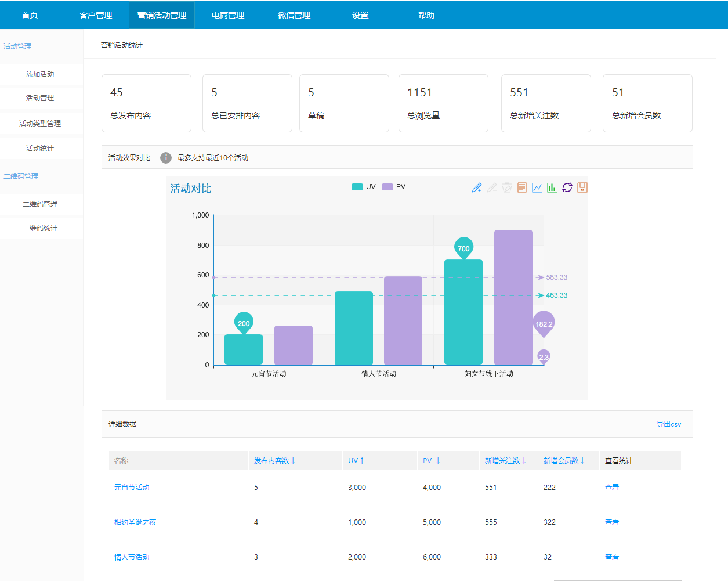Viewport: 728px width, 581px height.
Task: Click the teal UV bar for 元宵节活动
Action: pyautogui.click(x=244, y=350)
